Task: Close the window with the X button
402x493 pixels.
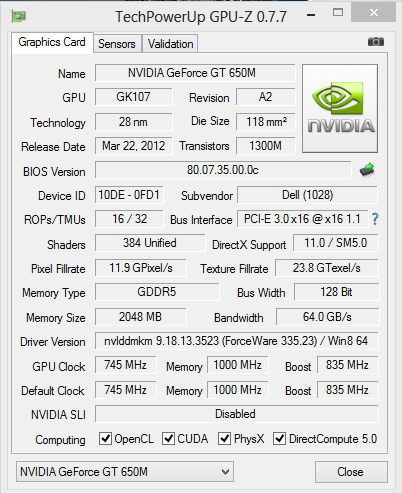Action: 374,13
